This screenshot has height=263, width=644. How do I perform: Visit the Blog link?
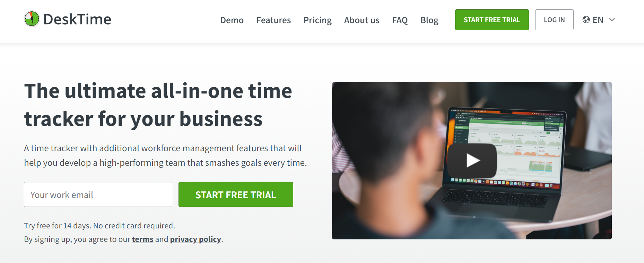(x=429, y=20)
